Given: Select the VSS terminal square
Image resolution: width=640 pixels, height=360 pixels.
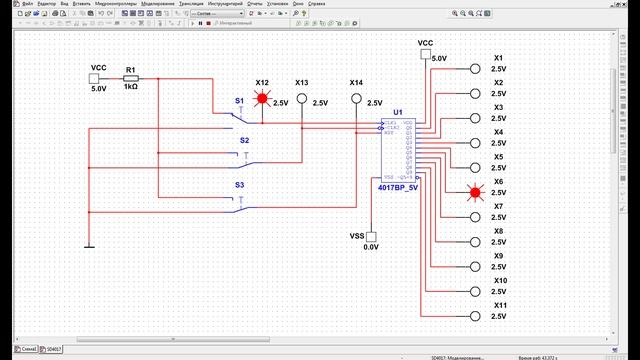Looking at the screenshot, I should [x=371, y=237].
